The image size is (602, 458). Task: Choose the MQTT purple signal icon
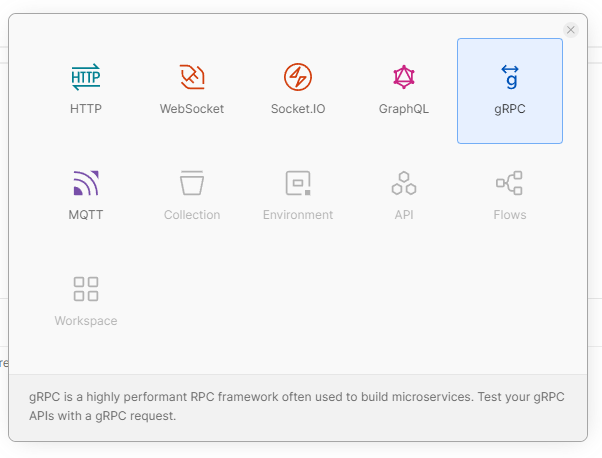[86, 183]
